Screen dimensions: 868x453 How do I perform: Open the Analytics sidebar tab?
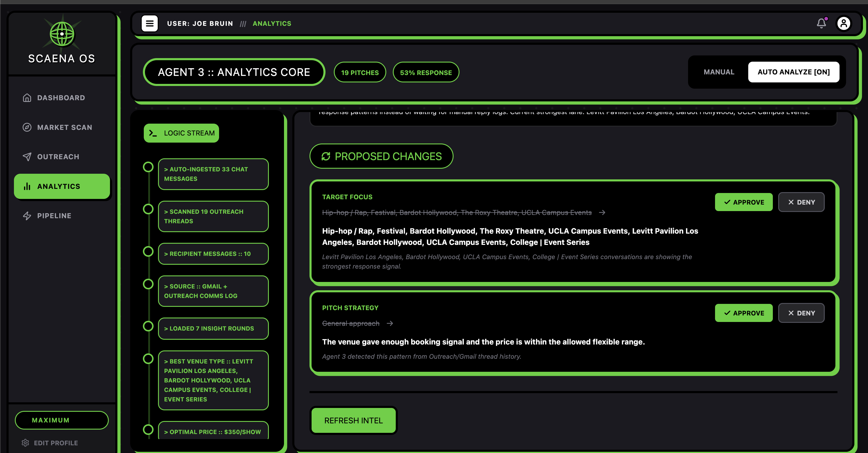(x=62, y=186)
